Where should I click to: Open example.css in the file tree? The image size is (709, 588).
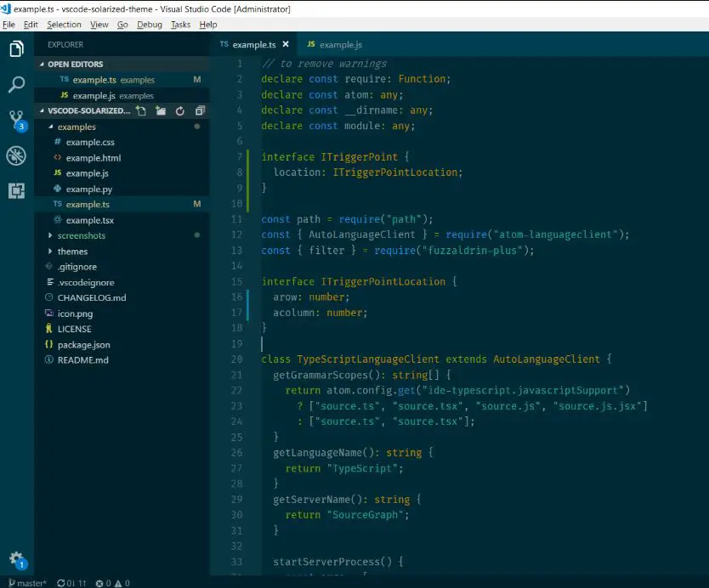point(122,143)
